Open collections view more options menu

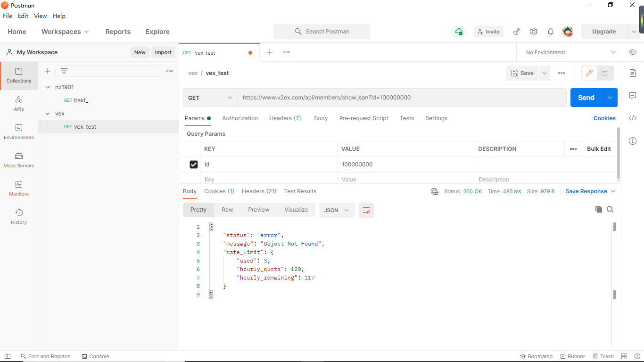(x=170, y=71)
